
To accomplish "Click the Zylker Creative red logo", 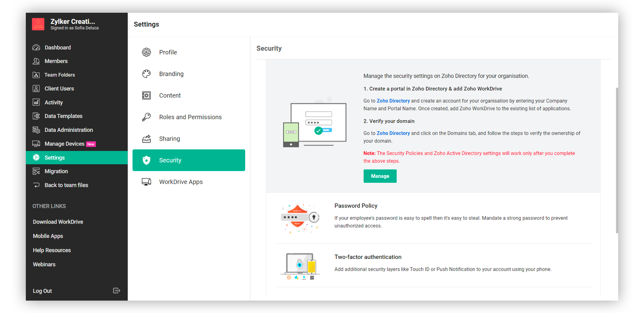I will tap(38, 24).
